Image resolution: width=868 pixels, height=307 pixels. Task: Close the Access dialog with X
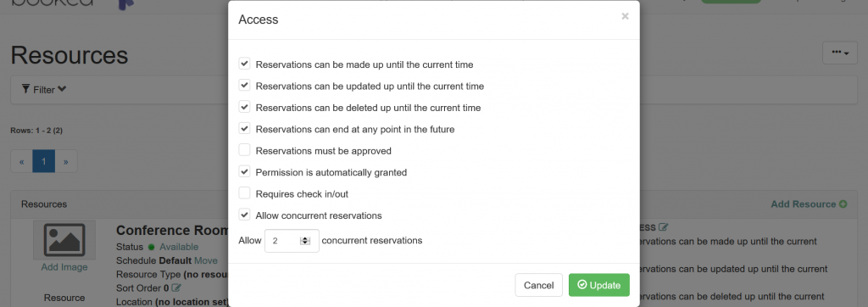[x=625, y=17]
